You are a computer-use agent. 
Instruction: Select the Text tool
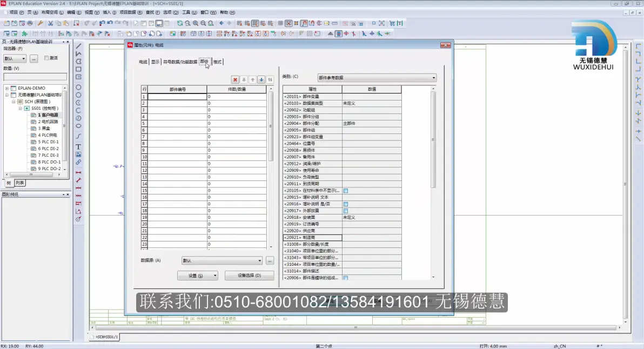tap(78, 146)
